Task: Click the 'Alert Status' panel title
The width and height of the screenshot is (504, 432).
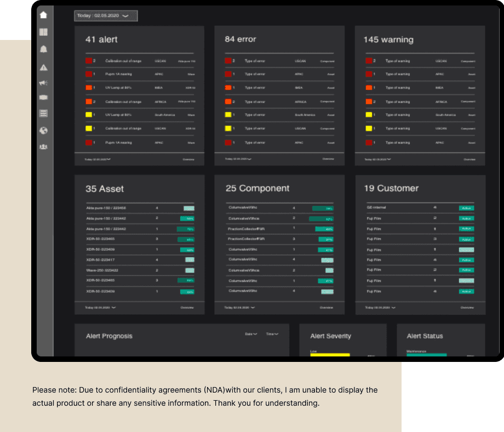Action: (425, 336)
